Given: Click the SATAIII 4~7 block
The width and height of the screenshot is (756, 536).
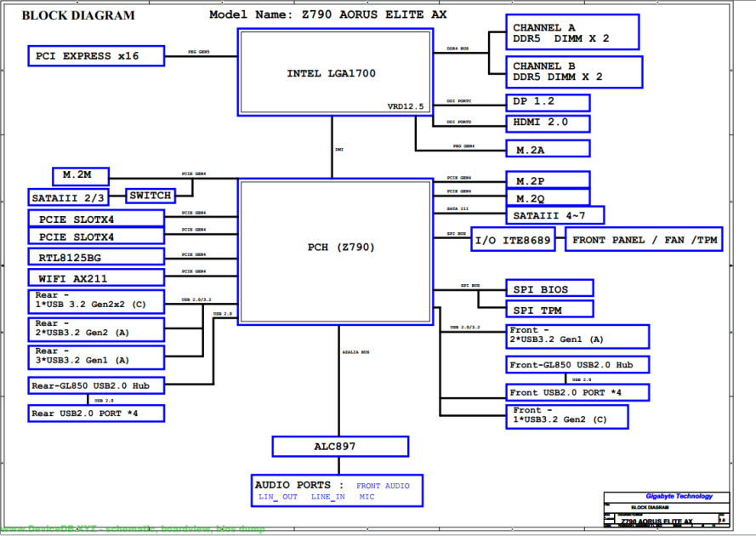Looking at the screenshot, I should pos(555,215).
